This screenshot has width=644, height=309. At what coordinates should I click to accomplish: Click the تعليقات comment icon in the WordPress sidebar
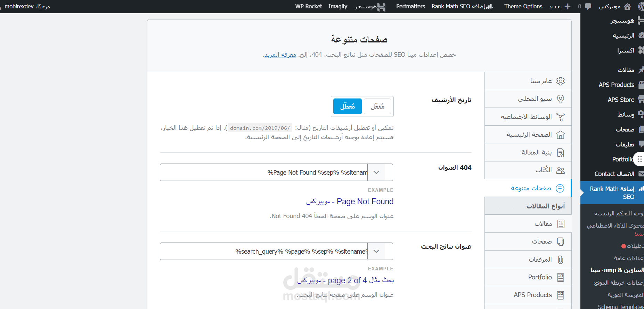(x=641, y=144)
